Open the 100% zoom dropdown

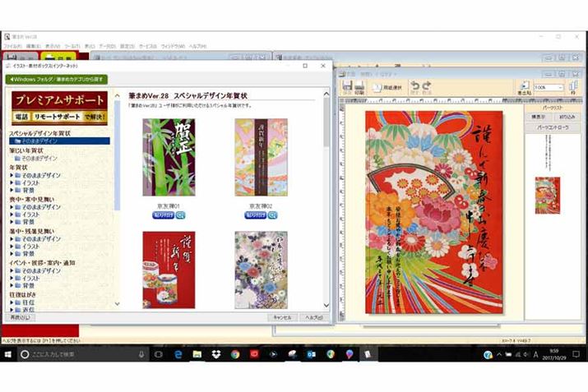point(561,87)
